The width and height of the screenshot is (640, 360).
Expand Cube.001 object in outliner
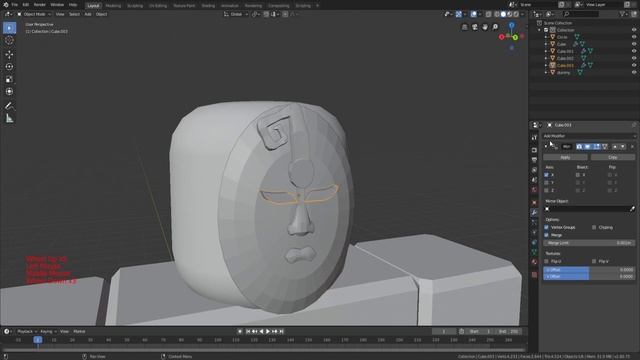546,51
